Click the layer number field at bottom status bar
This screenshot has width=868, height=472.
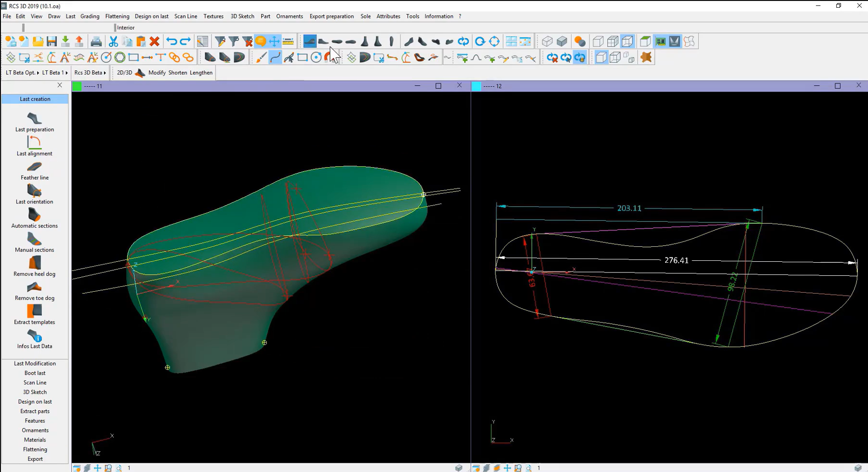(x=129, y=467)
